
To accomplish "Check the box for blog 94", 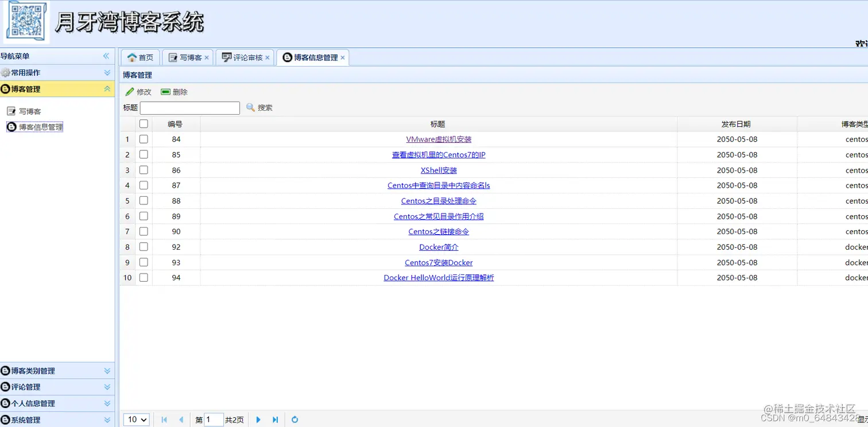I will 144,277.
